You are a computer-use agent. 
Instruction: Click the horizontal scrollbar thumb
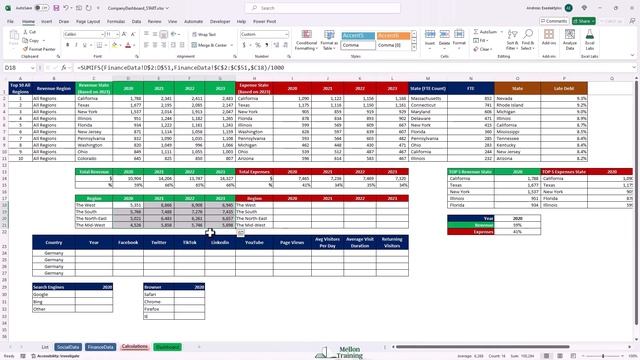click(x=482, y=347)
